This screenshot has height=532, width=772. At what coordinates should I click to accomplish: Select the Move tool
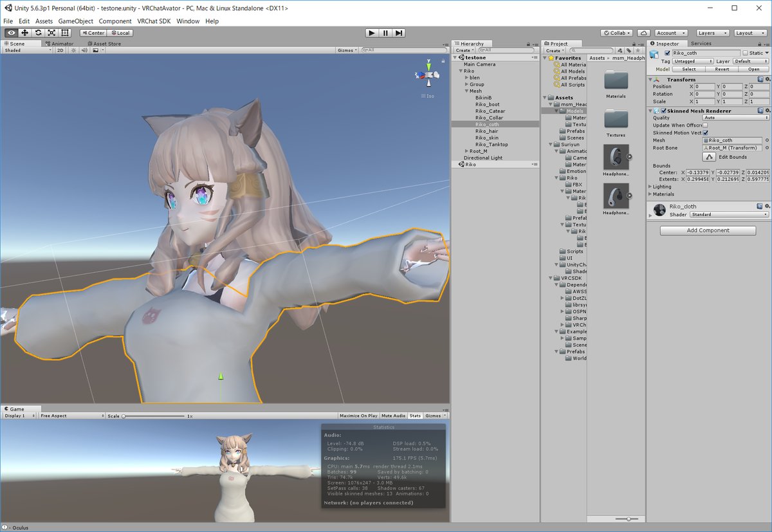click(x=25, y=33)
